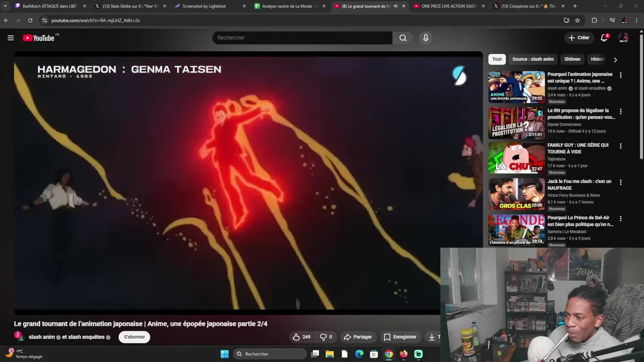This screenshot has height=362, width=644.
Task: Open options for Prince de Bel-Air video
Action: coord(620,219)
